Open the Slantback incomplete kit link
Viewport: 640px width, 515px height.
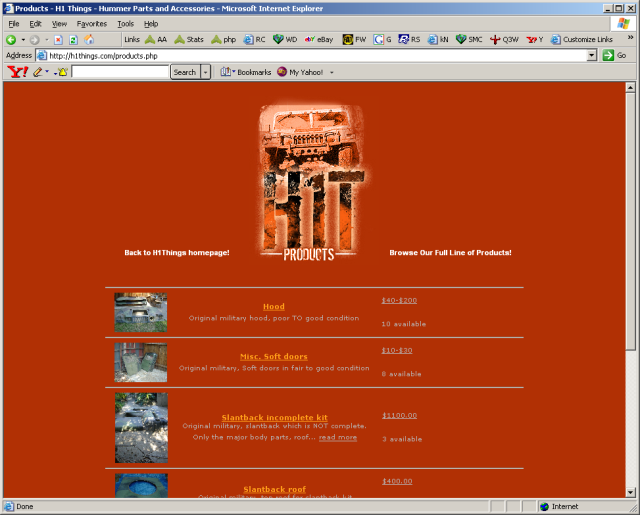coord(274,417)
